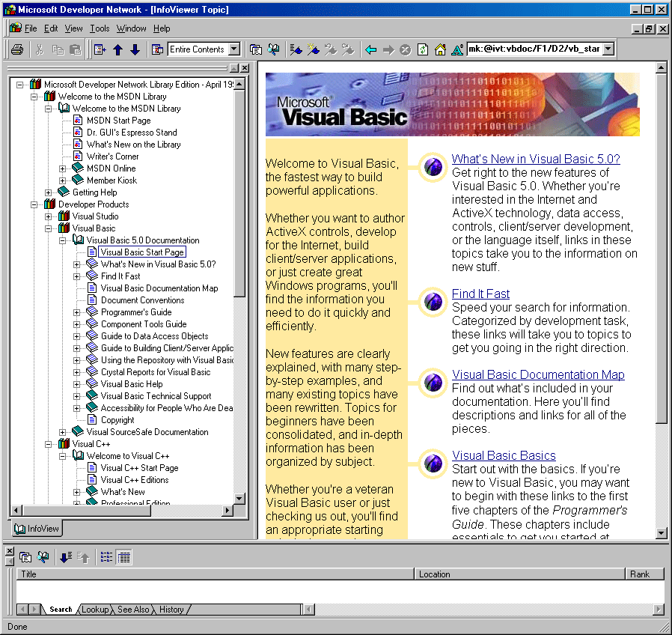Sort results by the Title column header
Image resolution: width=672 pixels, height=635 pixels.
215,574
